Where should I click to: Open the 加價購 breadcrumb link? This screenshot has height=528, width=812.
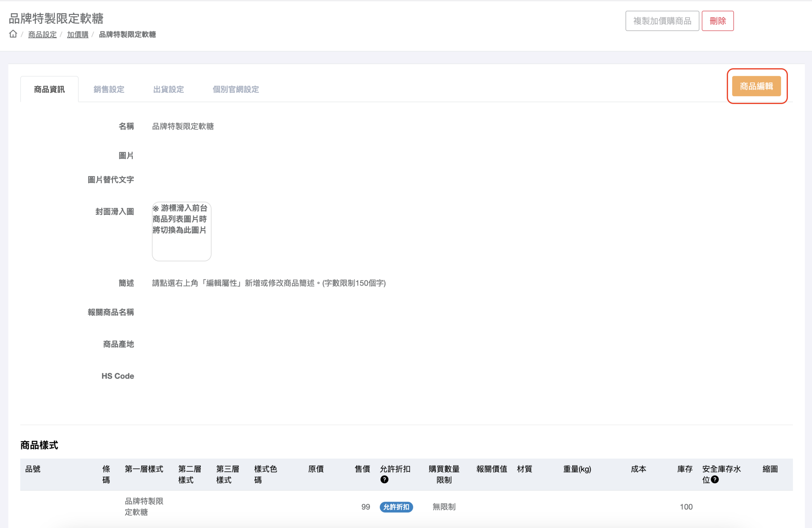point(77,35)
